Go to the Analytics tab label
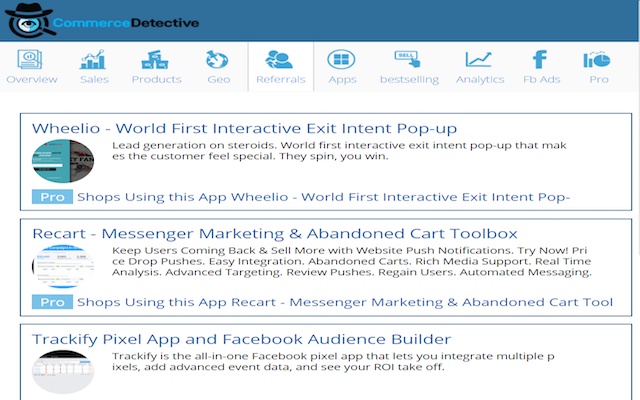 pos(480,80)
